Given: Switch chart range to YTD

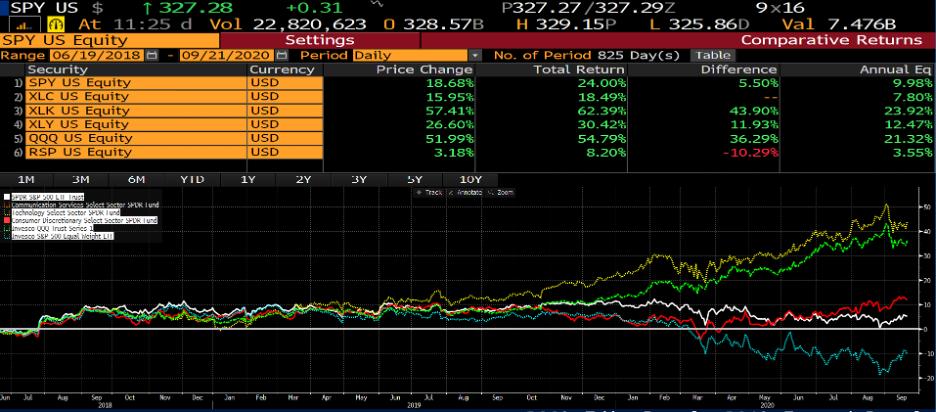Looking at the screenshot, I should (x=192, y=180).
